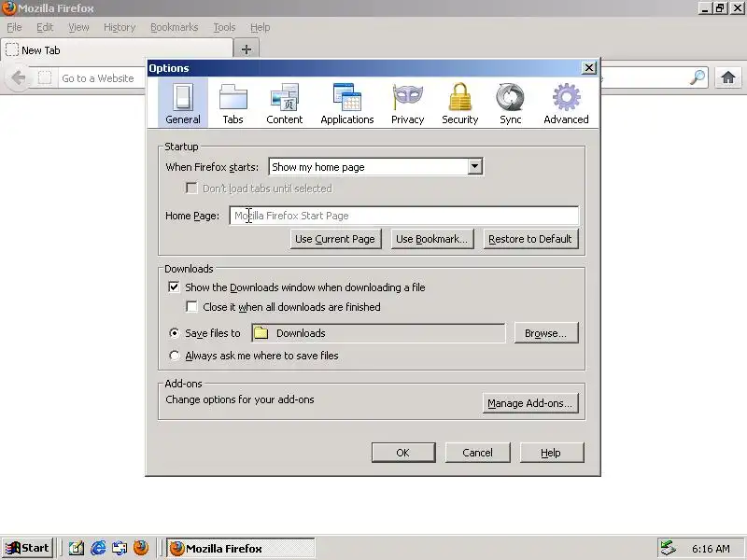Open the File menu

[14, 27]
